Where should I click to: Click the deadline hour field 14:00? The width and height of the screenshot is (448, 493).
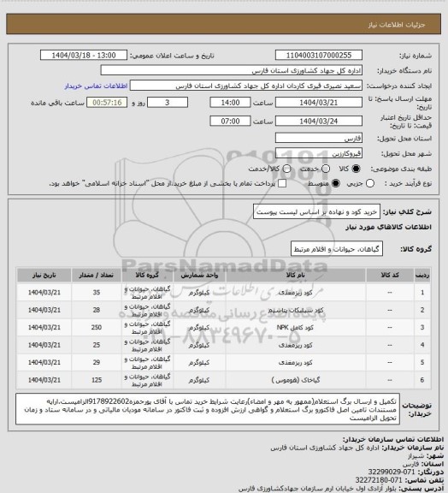pos(230,103)
